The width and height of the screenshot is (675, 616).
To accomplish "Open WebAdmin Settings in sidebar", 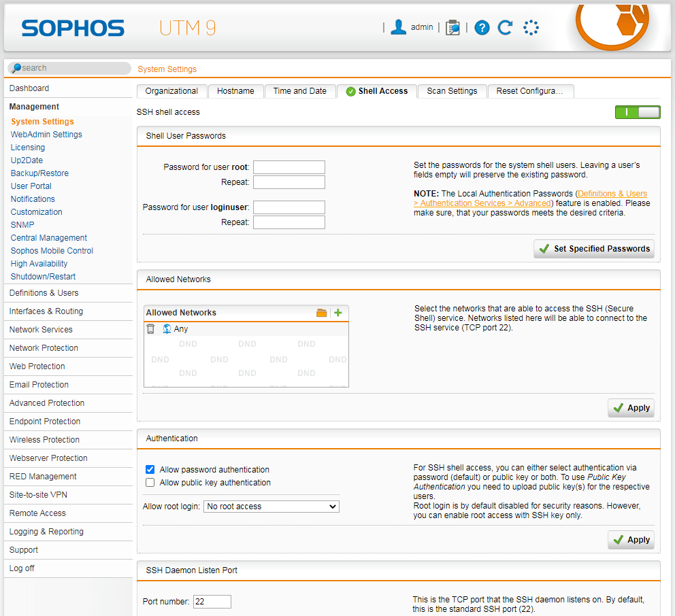I will 46,135.
